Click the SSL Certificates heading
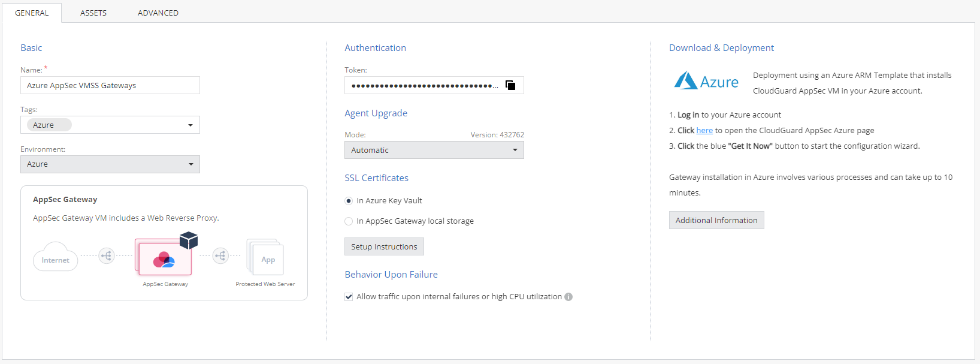Viewport: 980px width, 364px height. click(x=376, y=178)
